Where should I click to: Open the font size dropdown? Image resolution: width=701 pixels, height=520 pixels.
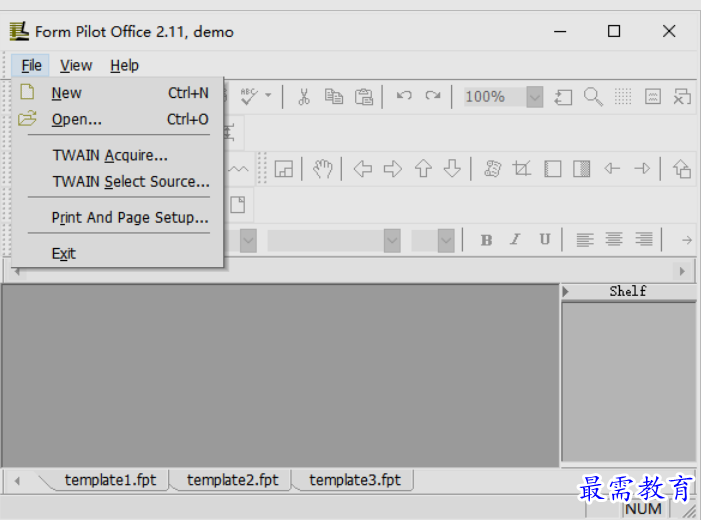point(446,241)
